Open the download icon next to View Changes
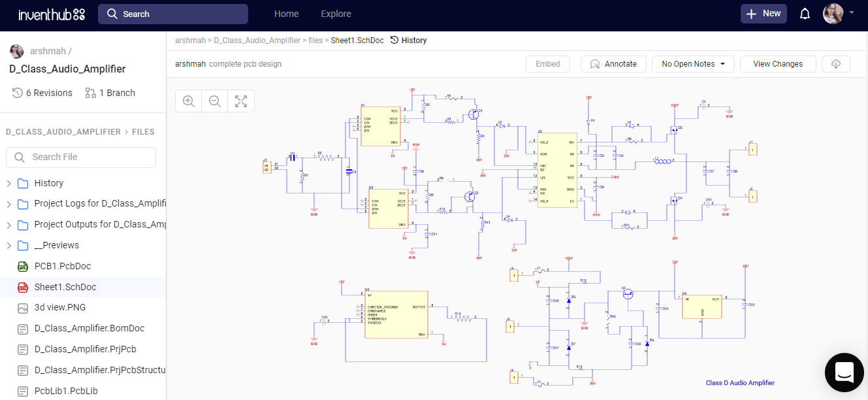The height and width of the screenshot is (400, 868). point(836,63)
